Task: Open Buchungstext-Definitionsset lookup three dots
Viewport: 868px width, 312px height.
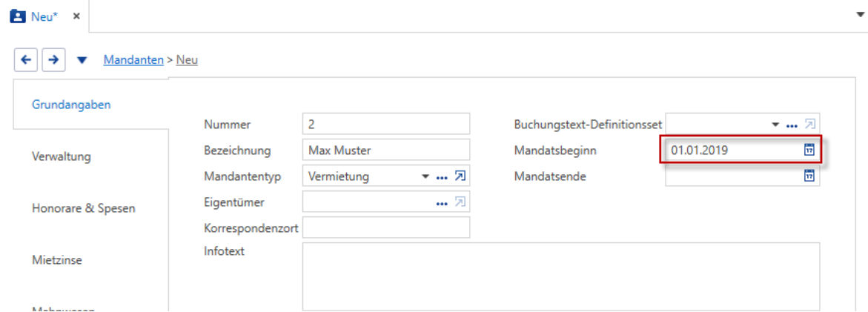Action: point(792,125)
